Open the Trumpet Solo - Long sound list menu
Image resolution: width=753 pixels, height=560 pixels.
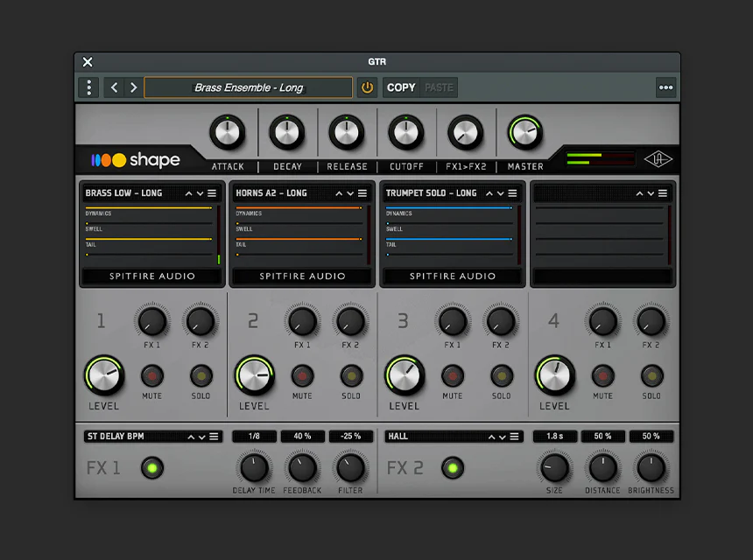[512, 193]
